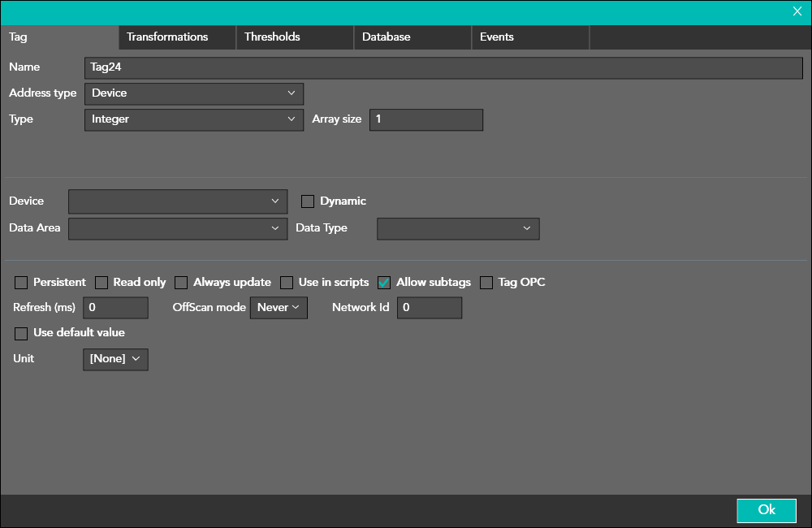Open the OffScan mode dropdown
The height and width of the screenshot is (528, 812).
click(x=279, y=308)
